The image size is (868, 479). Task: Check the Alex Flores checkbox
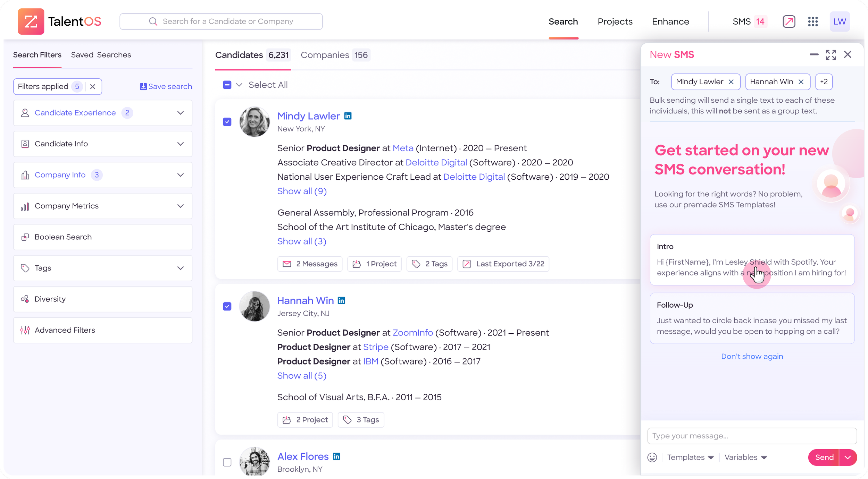tap(227, 462)
